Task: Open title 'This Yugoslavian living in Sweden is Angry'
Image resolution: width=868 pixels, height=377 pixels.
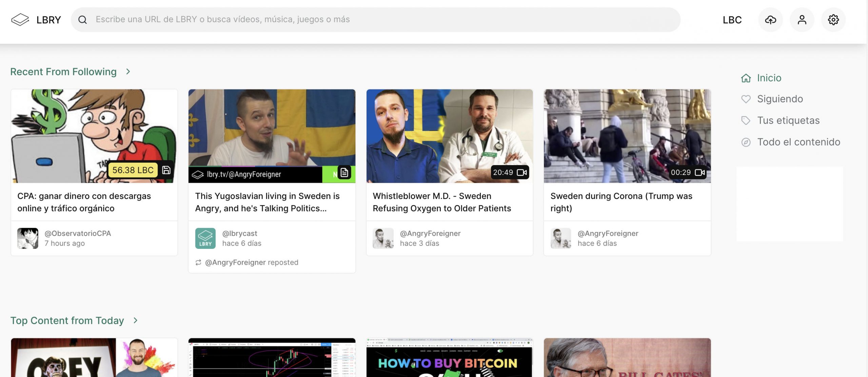Action: (267, 202)
